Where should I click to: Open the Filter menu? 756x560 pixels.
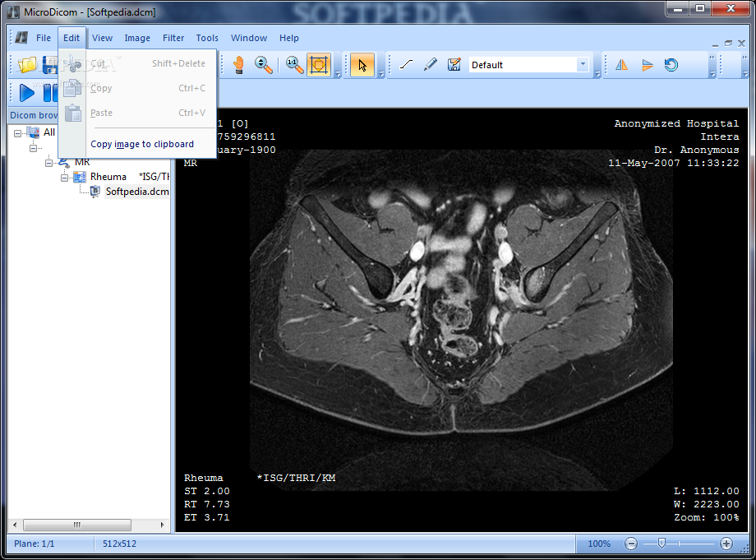[x=173, y=38]
